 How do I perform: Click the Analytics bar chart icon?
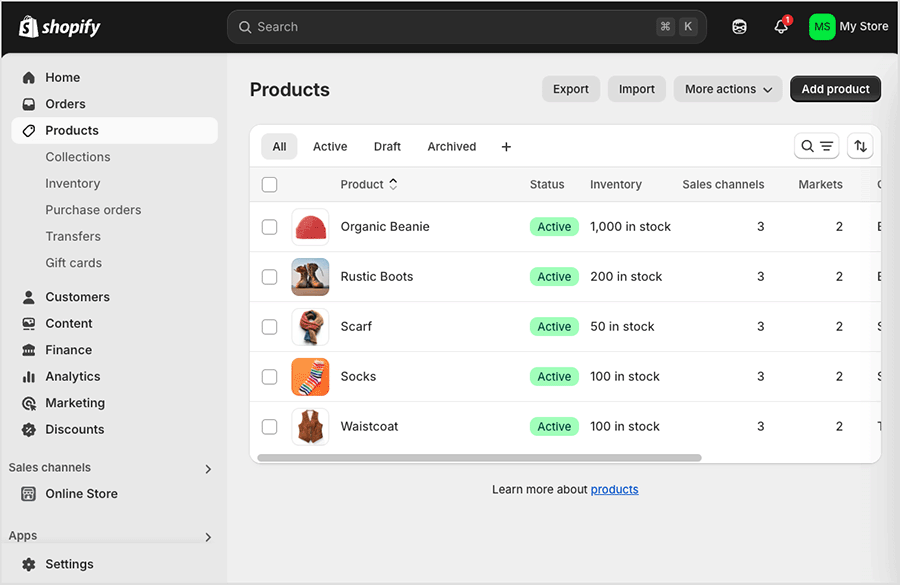point(29,376)
